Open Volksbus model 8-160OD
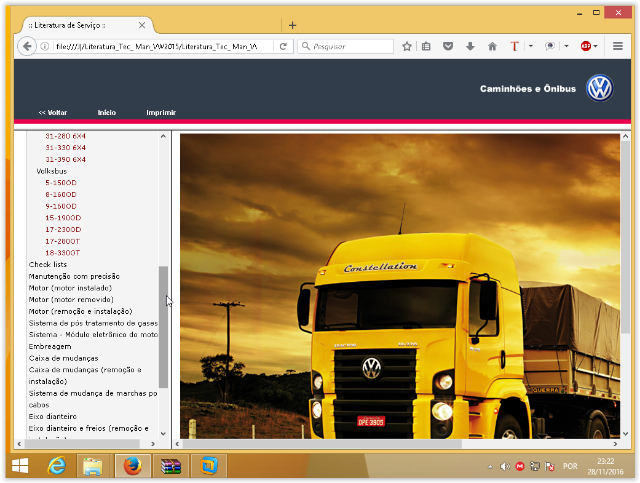The image size is (640, 483). (x=61, y=194)
